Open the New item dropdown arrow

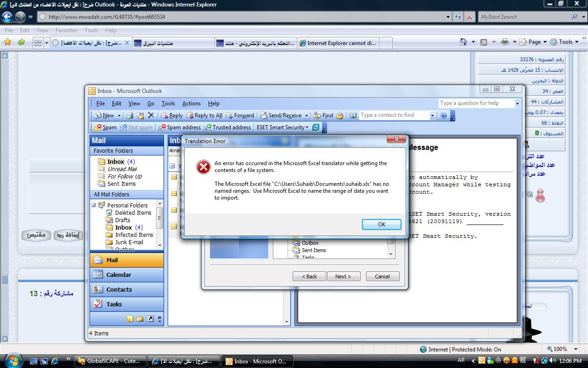pos(119,115)
